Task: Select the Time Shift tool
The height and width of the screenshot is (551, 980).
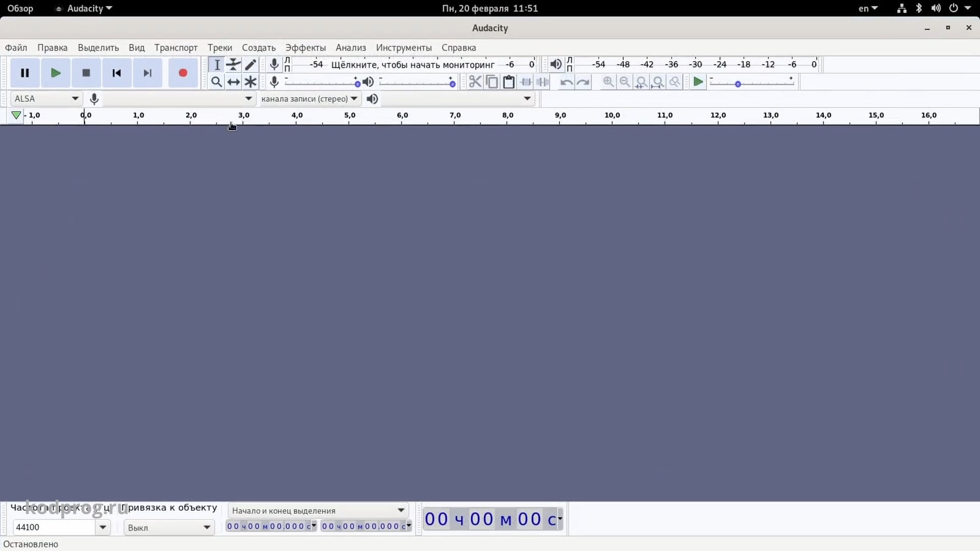Action: point(233,82)
